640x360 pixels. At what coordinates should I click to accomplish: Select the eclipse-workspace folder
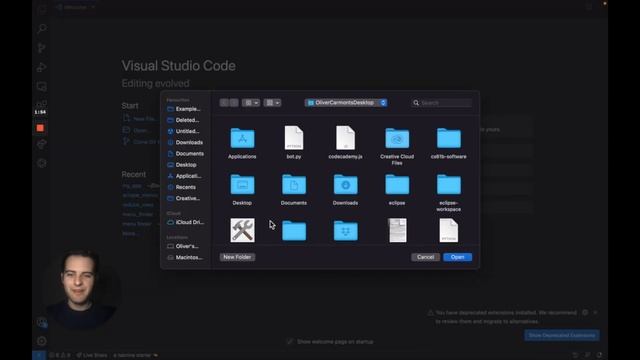pos(449,192)
